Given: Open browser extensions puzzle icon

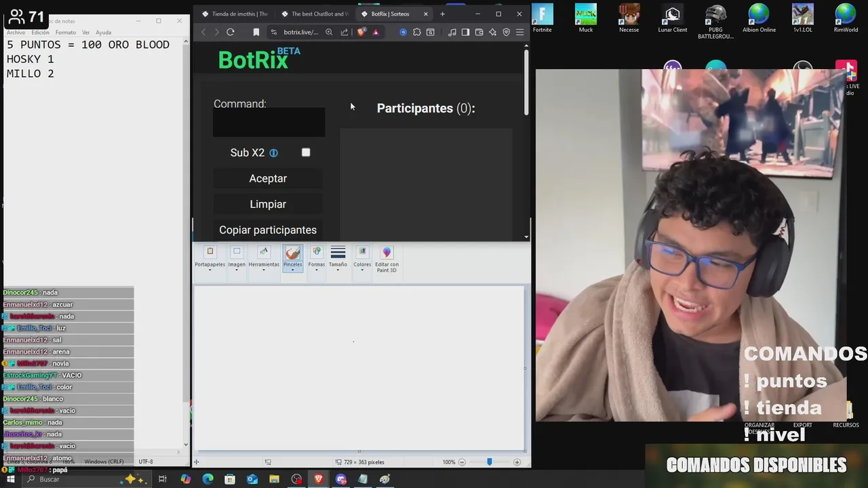Looking at the screenshot, I should [417, 32].
